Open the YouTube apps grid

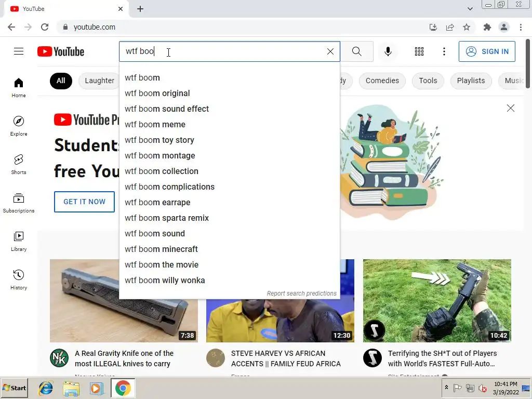coord(419,51)
